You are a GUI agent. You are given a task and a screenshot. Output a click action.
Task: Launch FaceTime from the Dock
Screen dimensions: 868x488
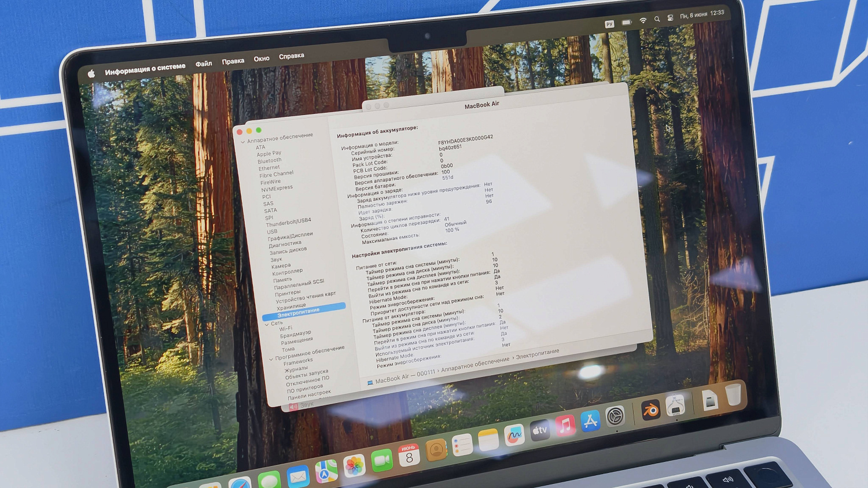pos(381,460)
